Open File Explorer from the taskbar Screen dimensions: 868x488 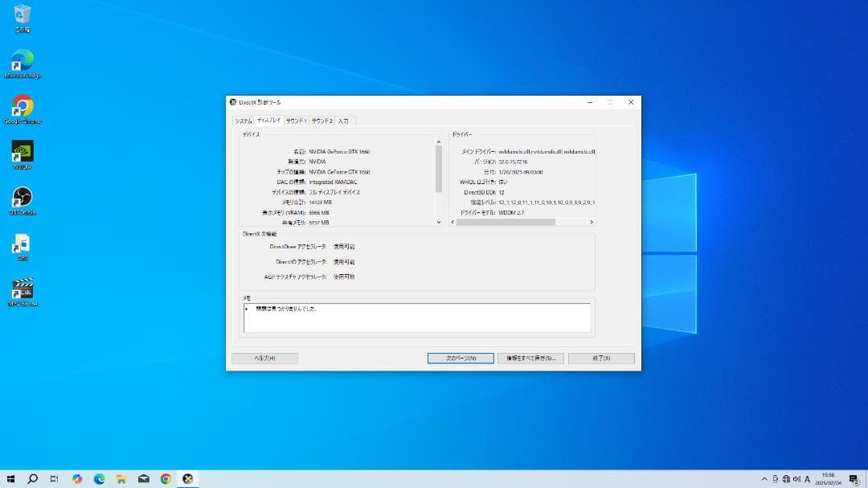coord(121,478)
